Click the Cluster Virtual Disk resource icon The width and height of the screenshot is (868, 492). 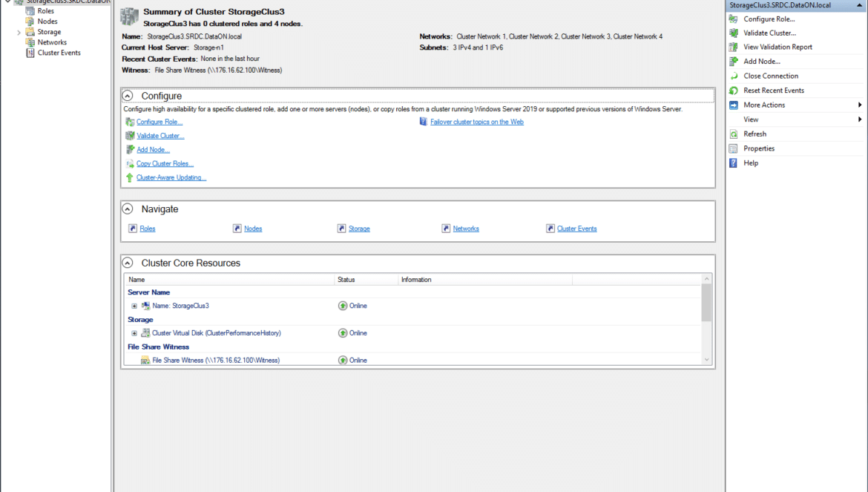pos(145,333)
